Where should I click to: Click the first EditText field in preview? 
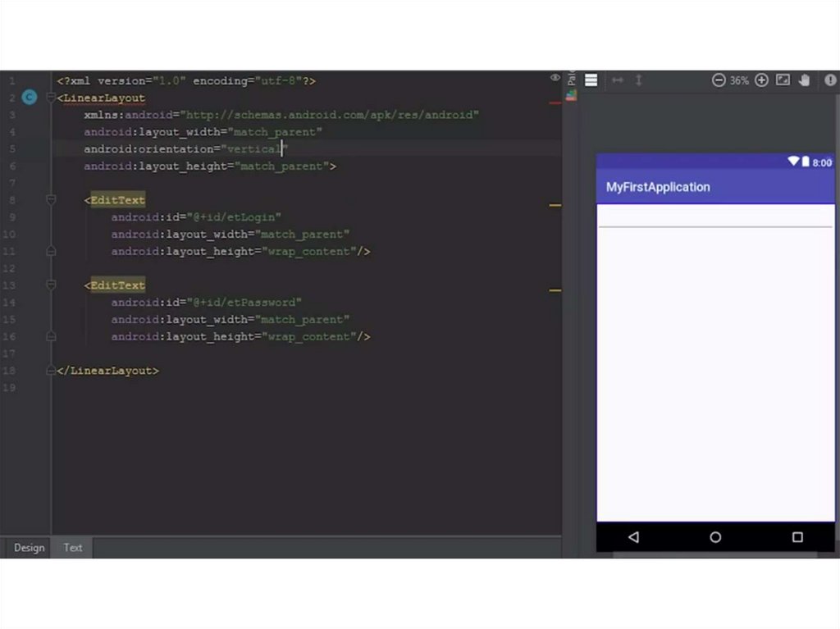tap(714, 217)
